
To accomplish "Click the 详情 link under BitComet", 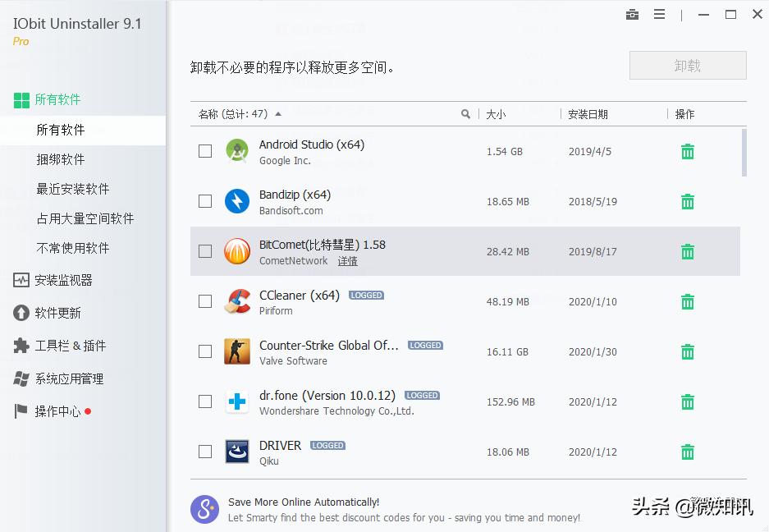I will [348, 261].
